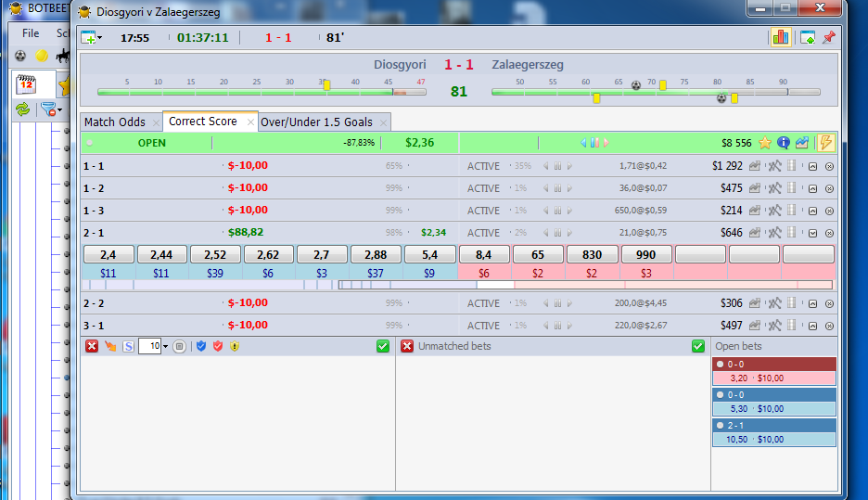Remove the 1 - 1 selection with circle X
Screen dimensions: 868x500
coord(829,166)
